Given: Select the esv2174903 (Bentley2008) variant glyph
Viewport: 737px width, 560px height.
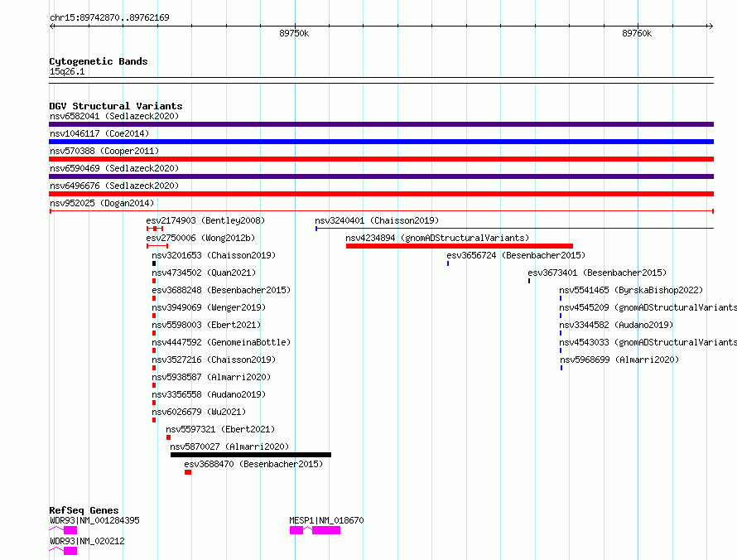Looking at the screenshot, I should (x=155, y=229).
